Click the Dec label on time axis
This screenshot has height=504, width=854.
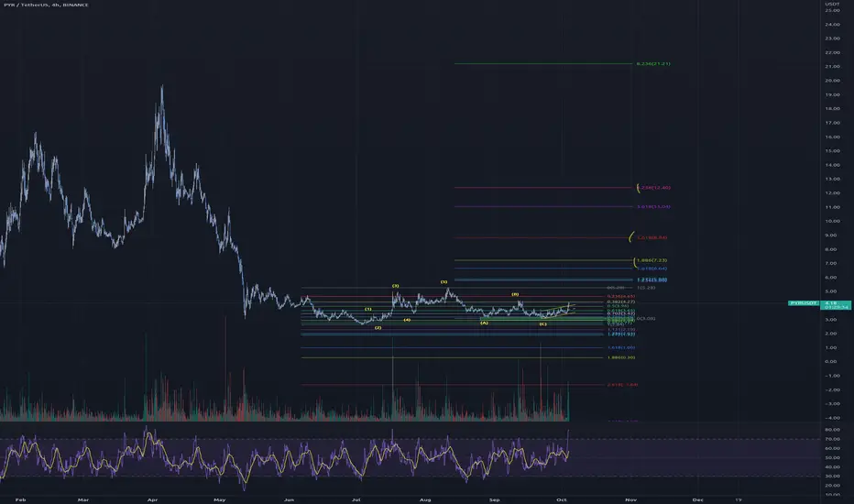click(x=697, y=499)
